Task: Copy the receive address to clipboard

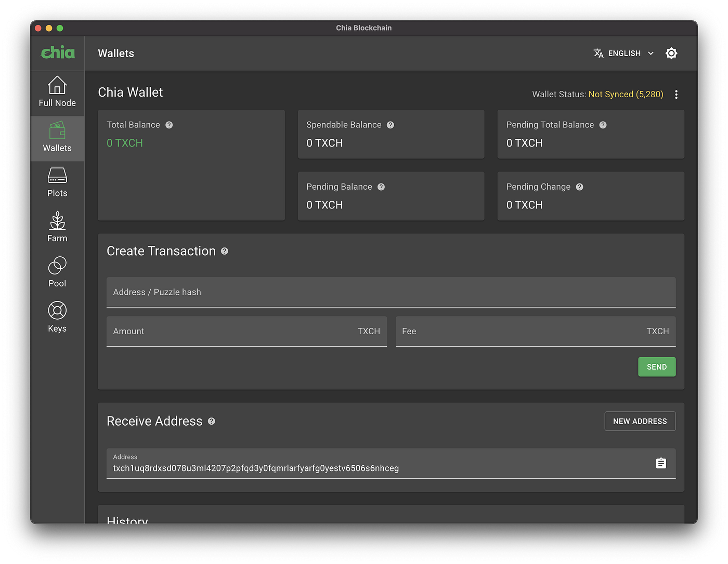Action: pos(661,463)
